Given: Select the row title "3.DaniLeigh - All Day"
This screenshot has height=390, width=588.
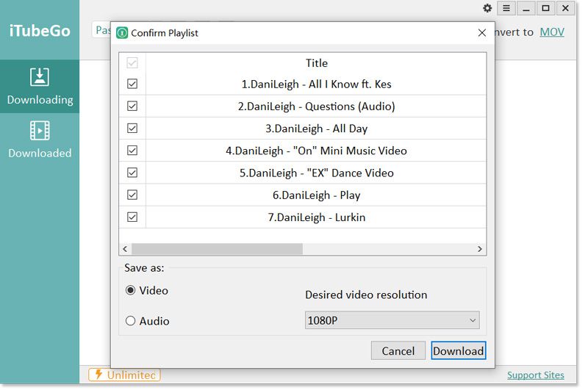Looking at the screenshot, I should click(316, 129).
